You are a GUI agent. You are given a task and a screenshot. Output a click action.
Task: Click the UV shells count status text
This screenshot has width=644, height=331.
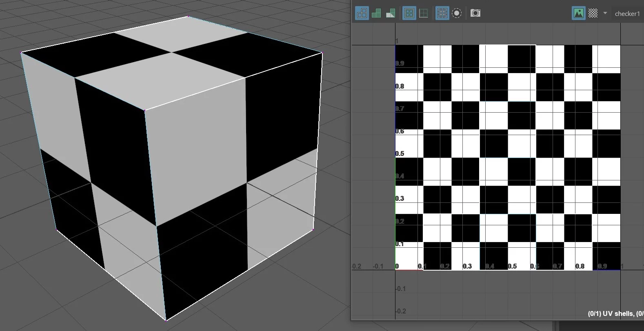click(615, 313)
